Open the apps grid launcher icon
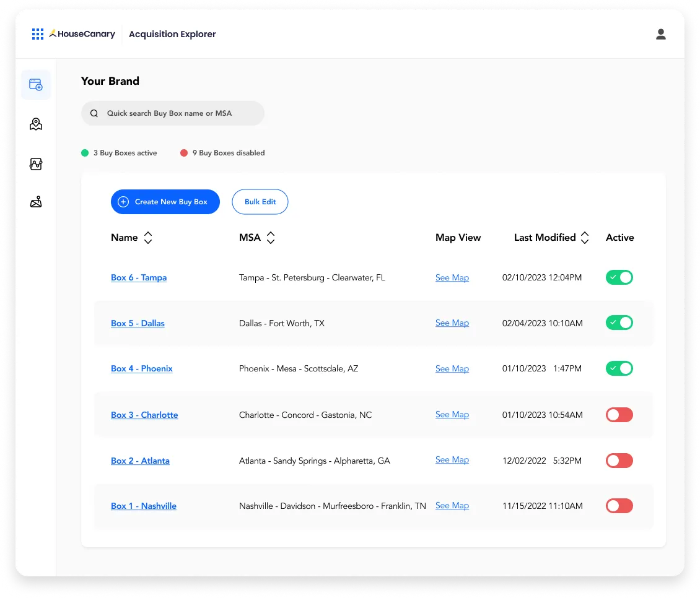Image resolution: width=700 pixels, height=598 pixels. click(x=38, y=34)
